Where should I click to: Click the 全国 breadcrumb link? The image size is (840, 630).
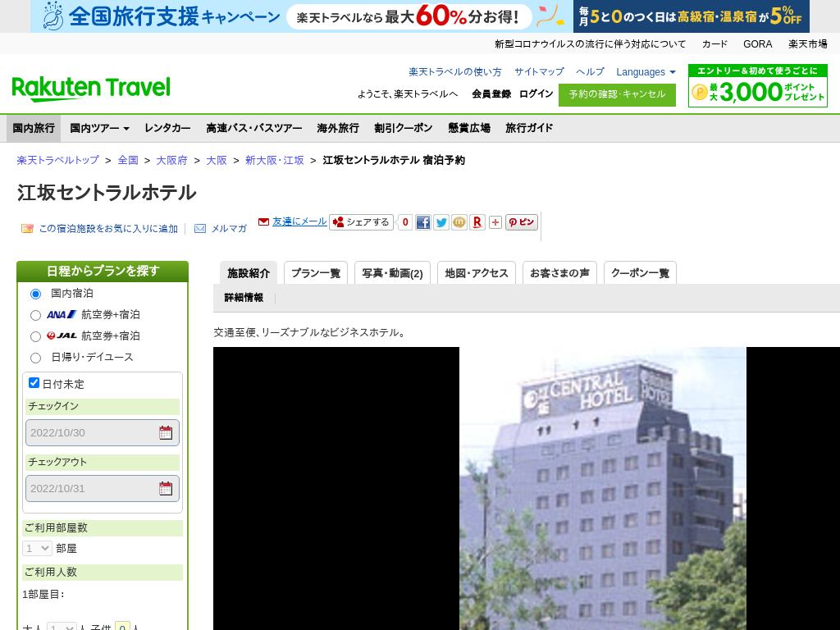pyautogui.click(x=128, y=160)
